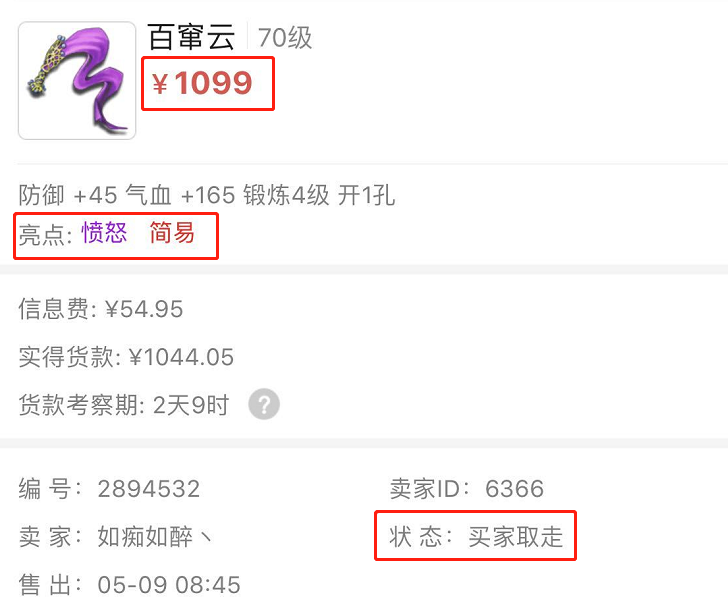The image size is (728, 602).
Task: Click the 70级 level label
Action: click(x=285, y=38)
